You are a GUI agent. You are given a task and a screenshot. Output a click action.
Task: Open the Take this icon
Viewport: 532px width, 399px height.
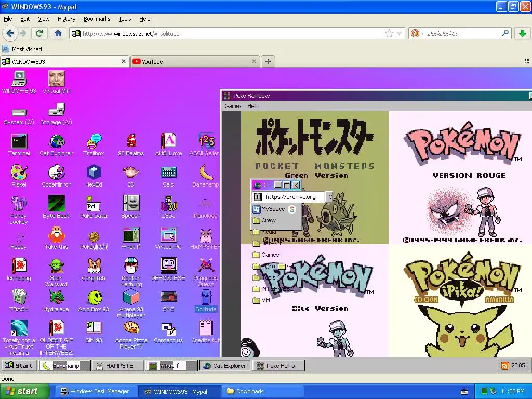coord(56,238)
